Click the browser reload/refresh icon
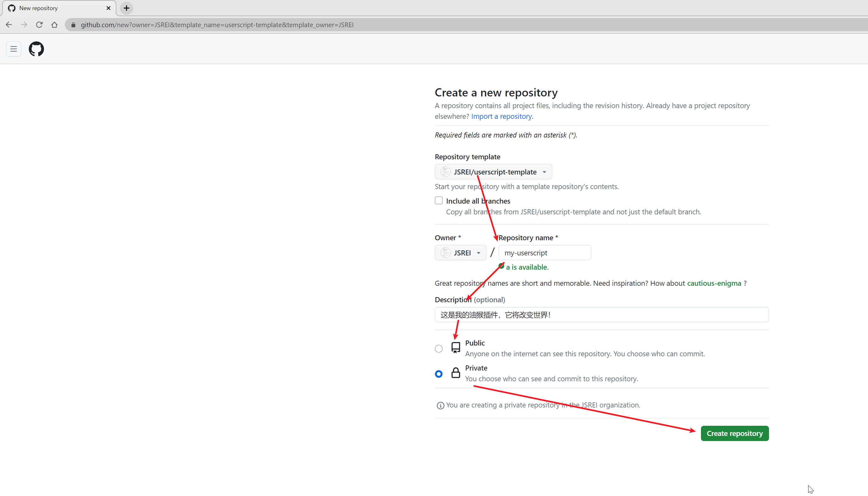The height and width of the screenshot is (496, 868). pyautogui.click(x=39, y=25)
